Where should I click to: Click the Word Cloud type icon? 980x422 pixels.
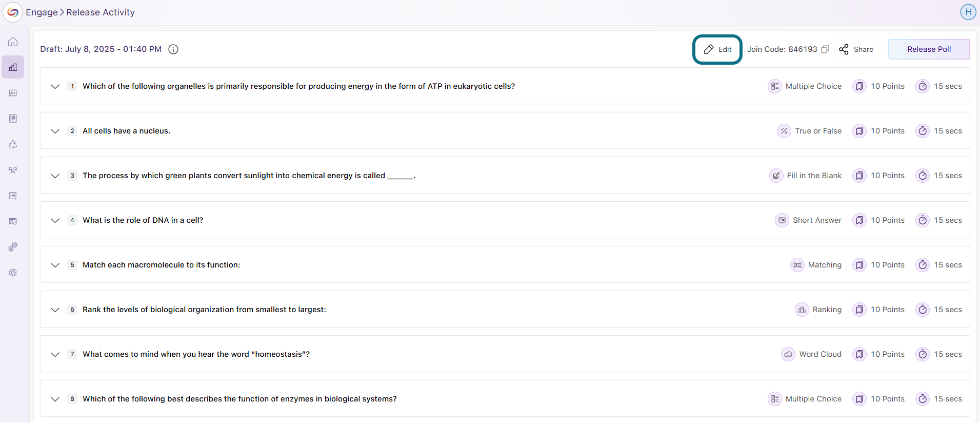(788, 354)
